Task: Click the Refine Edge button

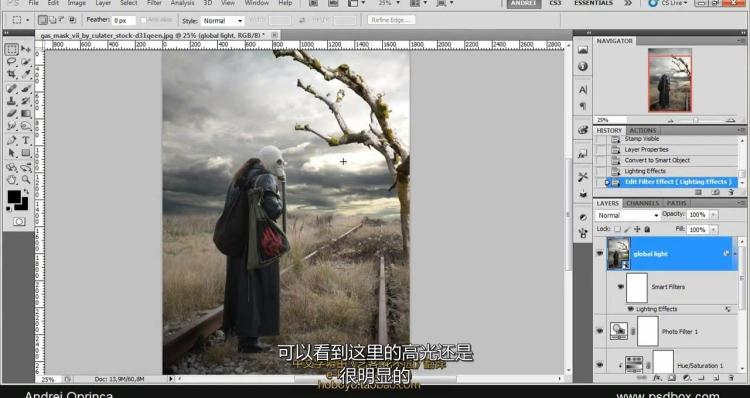Action: tap(391, 20)
